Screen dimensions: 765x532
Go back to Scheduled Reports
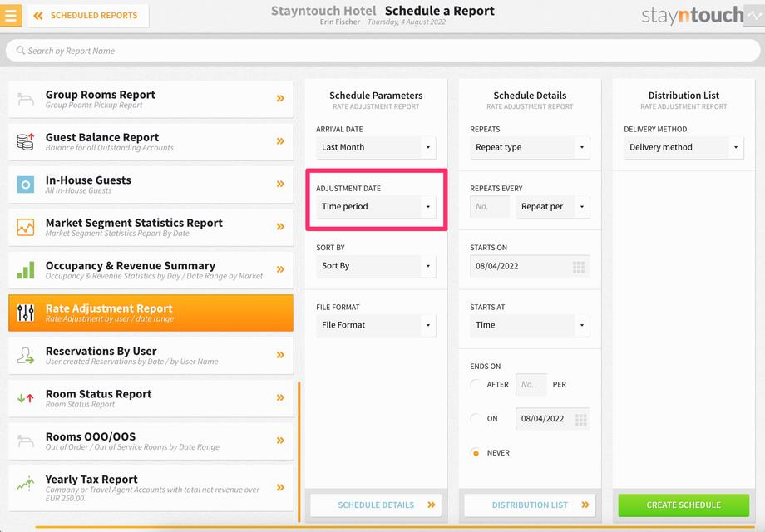click(x=88, y=16)
